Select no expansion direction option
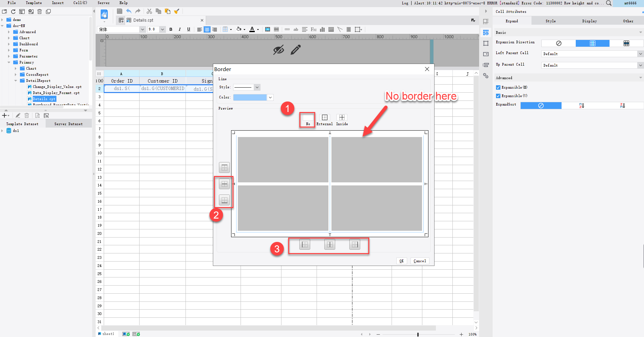The image size is (644, 337). [559, 43]
